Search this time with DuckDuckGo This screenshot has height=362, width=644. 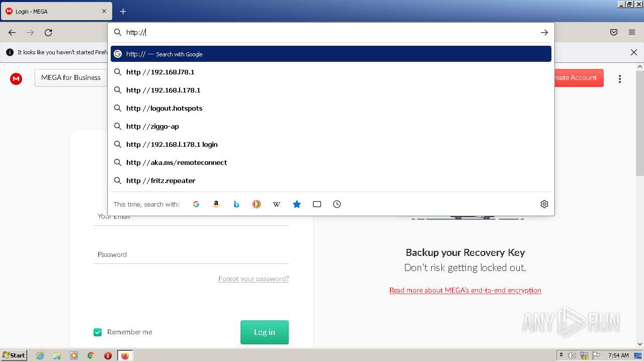[x=257, y=204]
